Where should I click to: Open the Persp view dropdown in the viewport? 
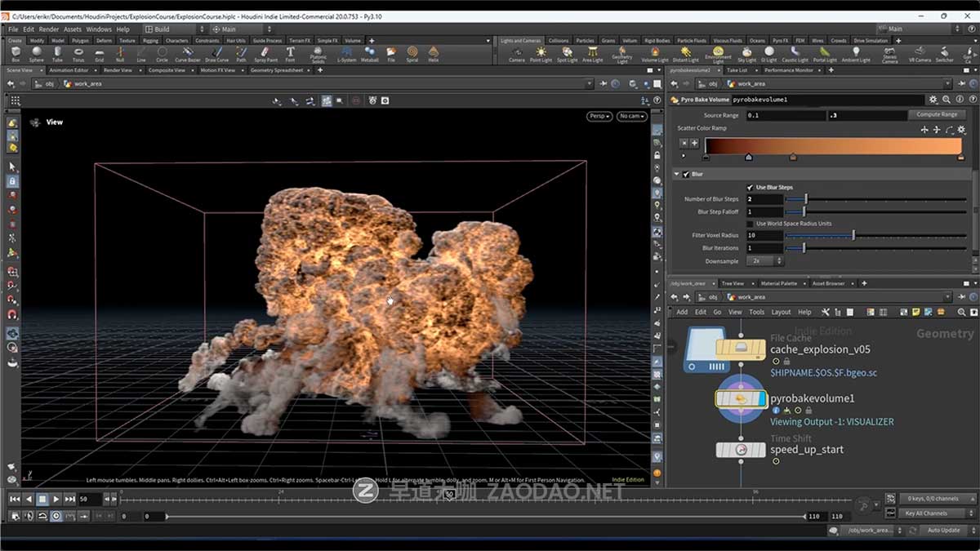599,116
